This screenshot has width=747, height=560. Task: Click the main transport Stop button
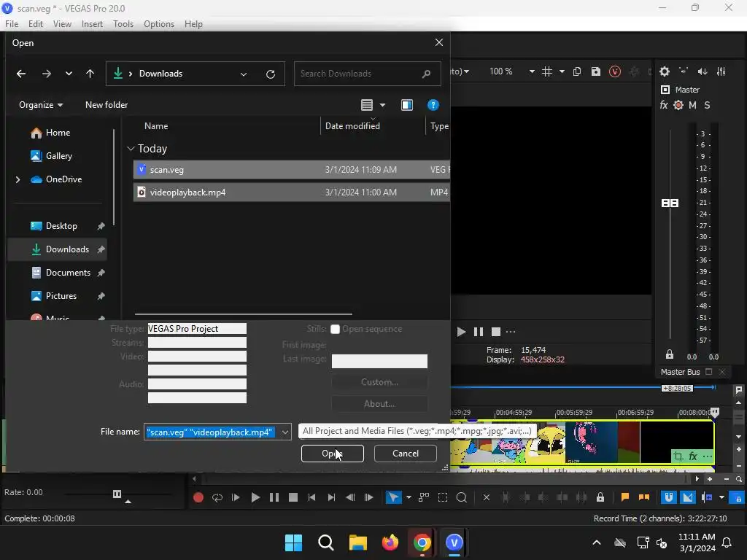[293, 497]
